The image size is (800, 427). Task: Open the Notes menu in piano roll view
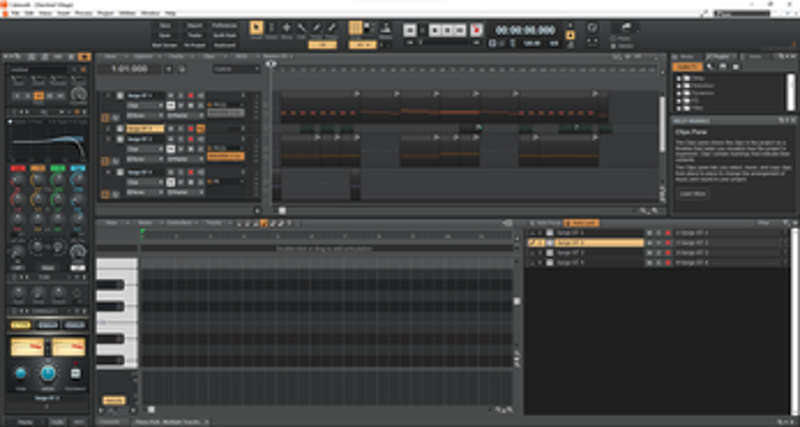pyautogui.click(x=147, y=223)
